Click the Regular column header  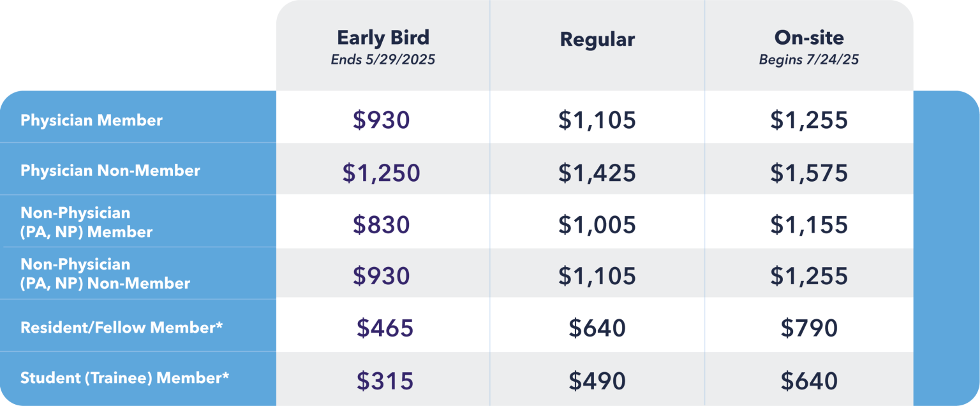click(597, 40)
